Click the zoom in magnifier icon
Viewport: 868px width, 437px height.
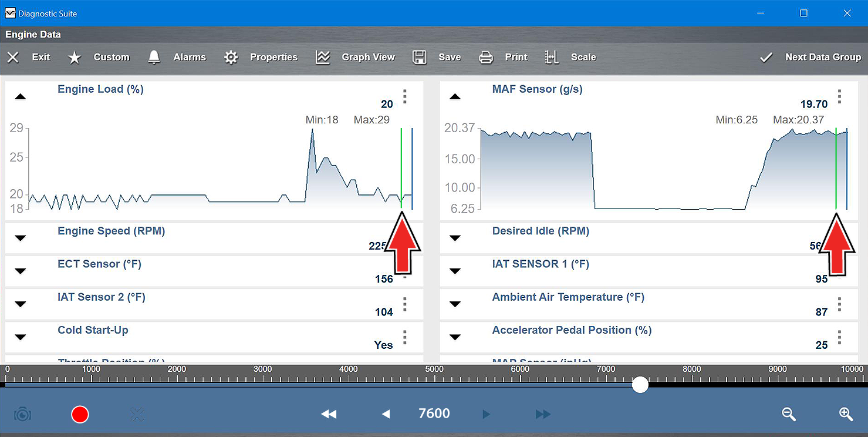(846, 414)
